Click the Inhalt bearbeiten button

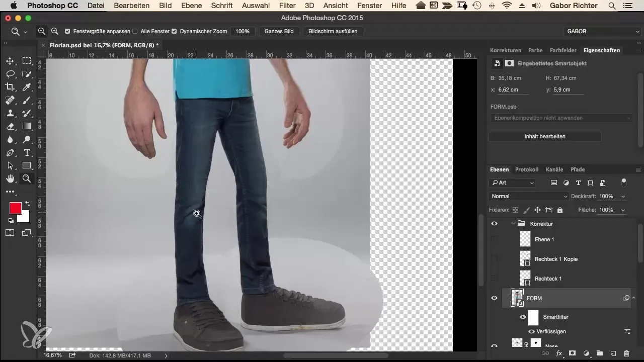[544, 136]
